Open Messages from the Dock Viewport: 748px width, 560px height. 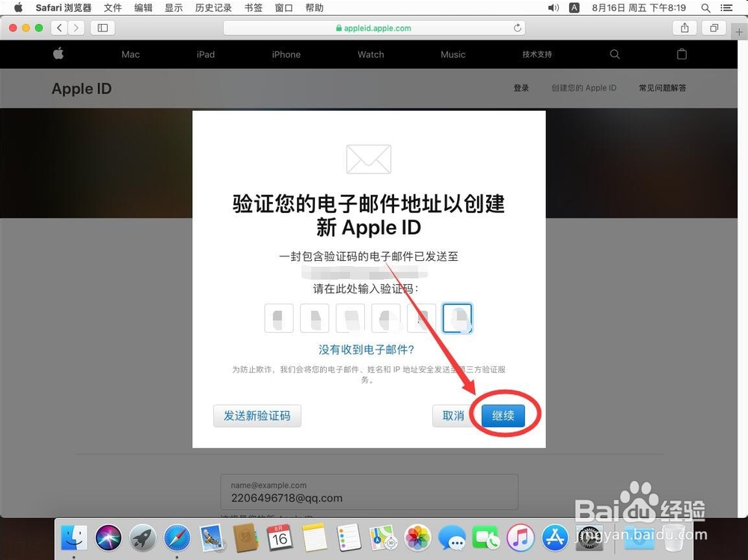452,538
